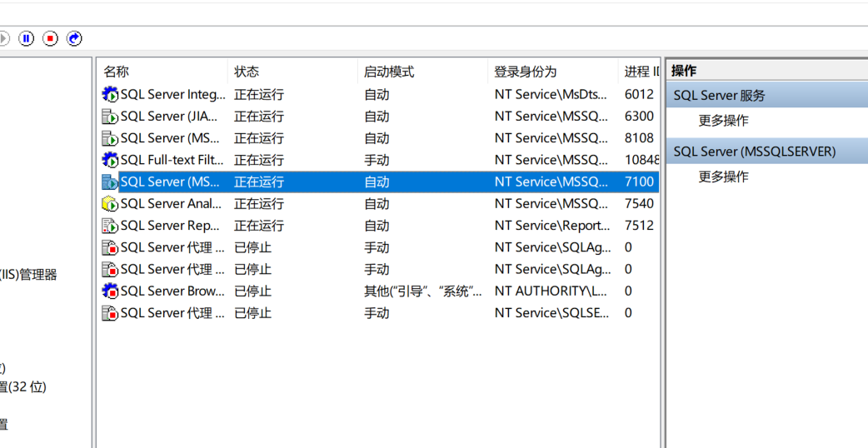Sort by the 进程 ID column header
Image resolution: width=868 pixels, height=448 pixels.
[642, 72]
